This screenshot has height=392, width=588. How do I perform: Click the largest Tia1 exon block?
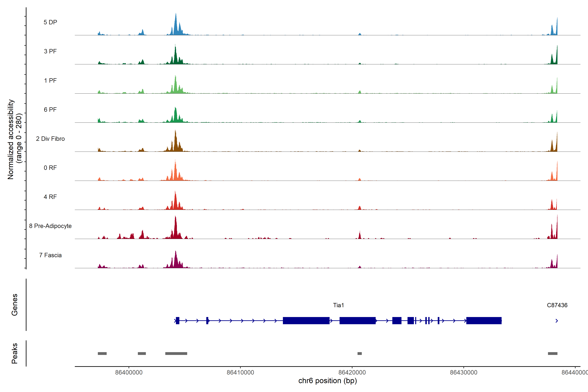click(x=306, y=320)
